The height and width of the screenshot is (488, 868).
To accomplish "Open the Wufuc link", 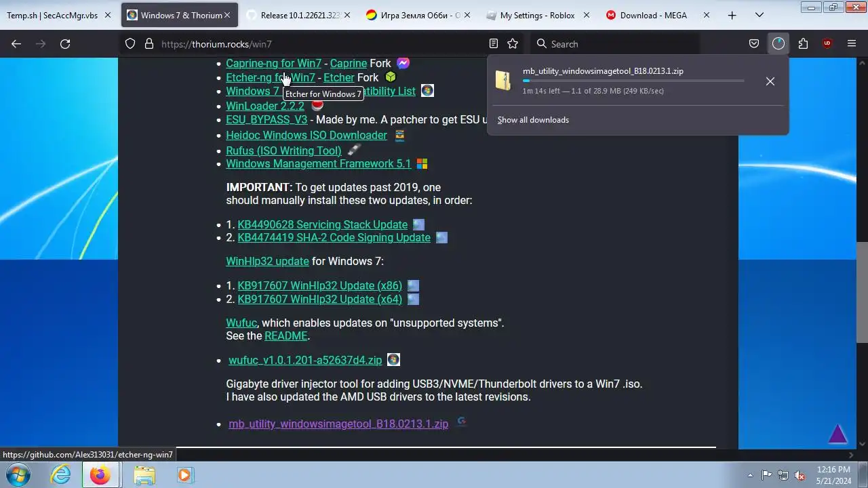I will coord(241,323).
